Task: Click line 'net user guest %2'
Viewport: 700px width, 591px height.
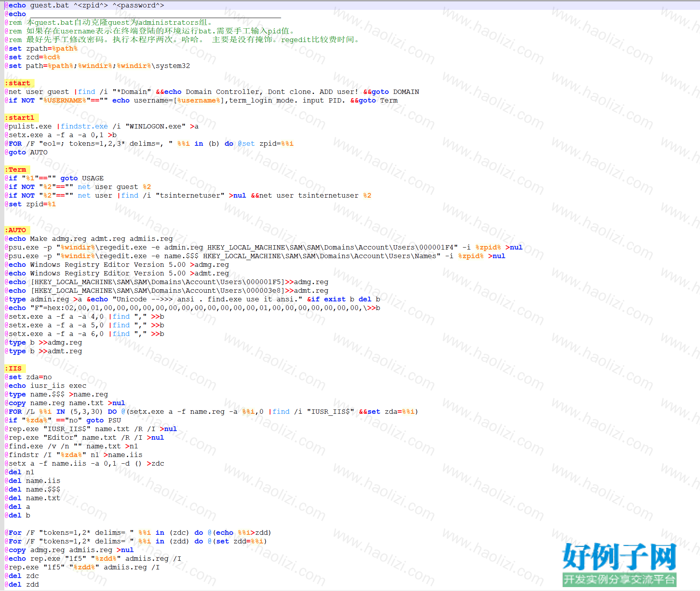Action: (78, 187)
